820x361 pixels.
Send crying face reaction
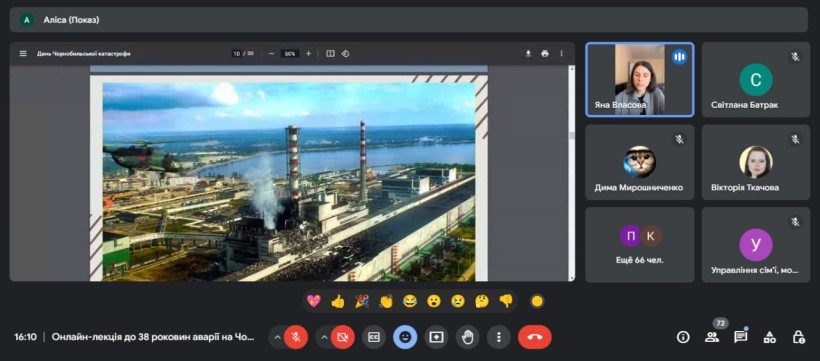(458, 301)
